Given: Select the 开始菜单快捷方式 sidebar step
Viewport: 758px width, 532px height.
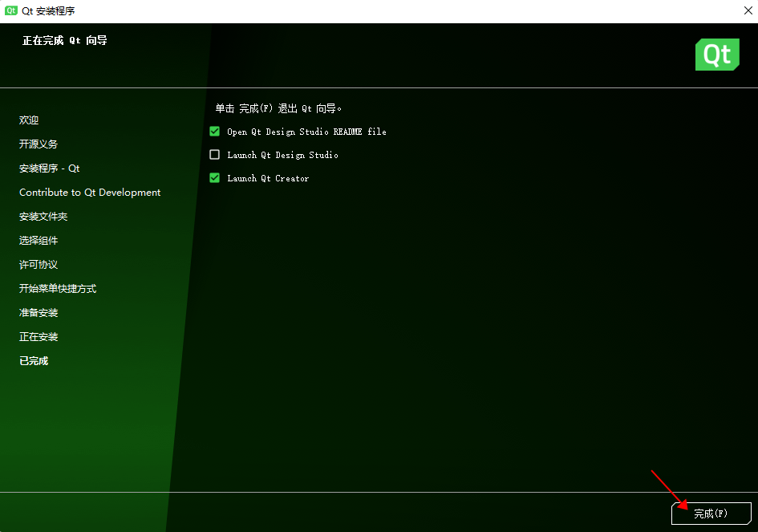Looking at the screenshot, I should click(58, 289).
